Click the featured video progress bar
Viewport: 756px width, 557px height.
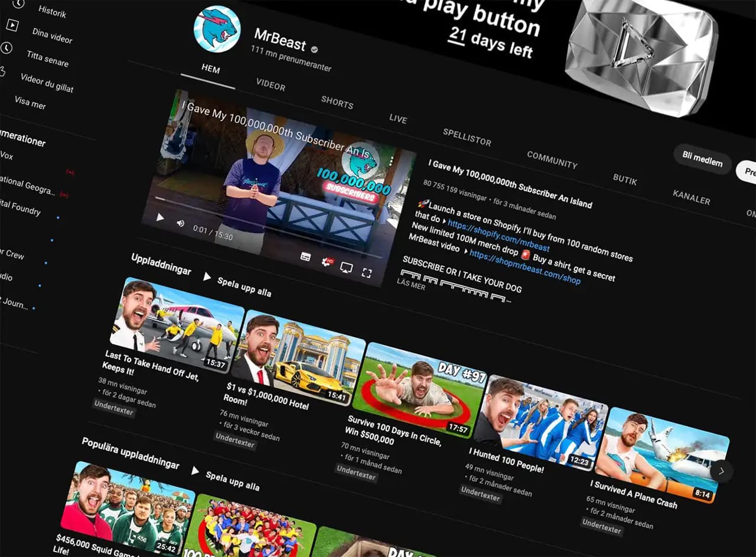pos(269,229)
